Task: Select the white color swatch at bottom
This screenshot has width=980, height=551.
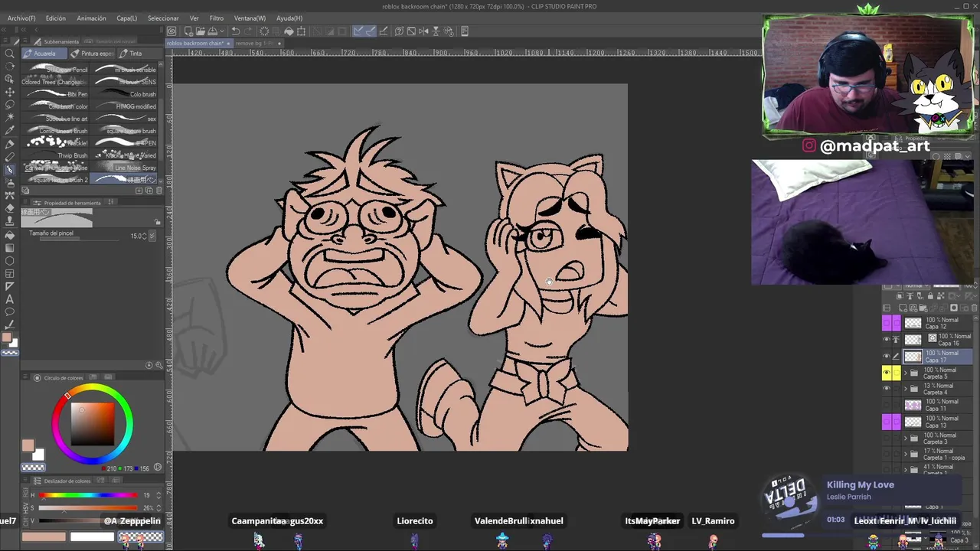Action: pyautogui.click(x=92, y=537)
